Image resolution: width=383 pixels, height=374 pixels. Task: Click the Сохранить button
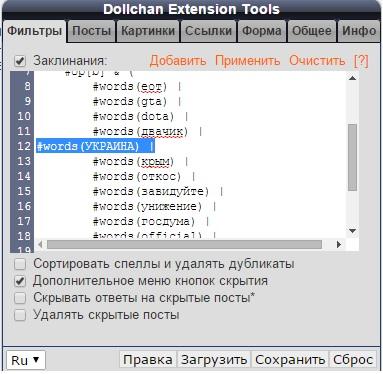click(290, 360)
